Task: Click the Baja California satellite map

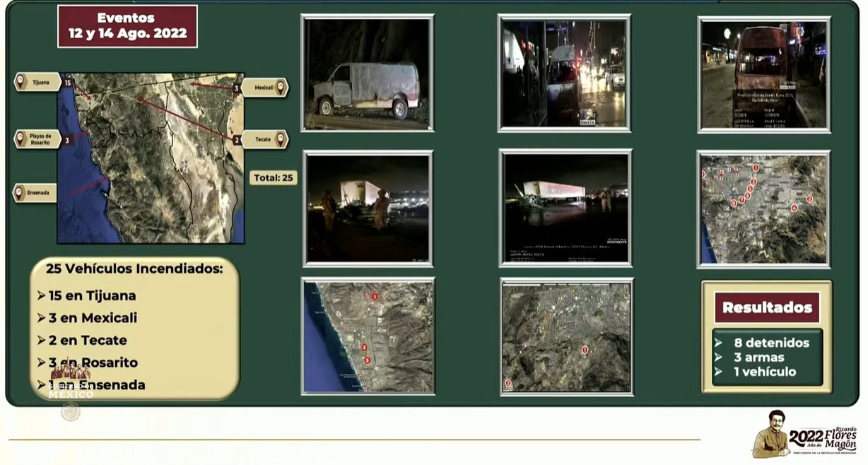Action: 151,158
